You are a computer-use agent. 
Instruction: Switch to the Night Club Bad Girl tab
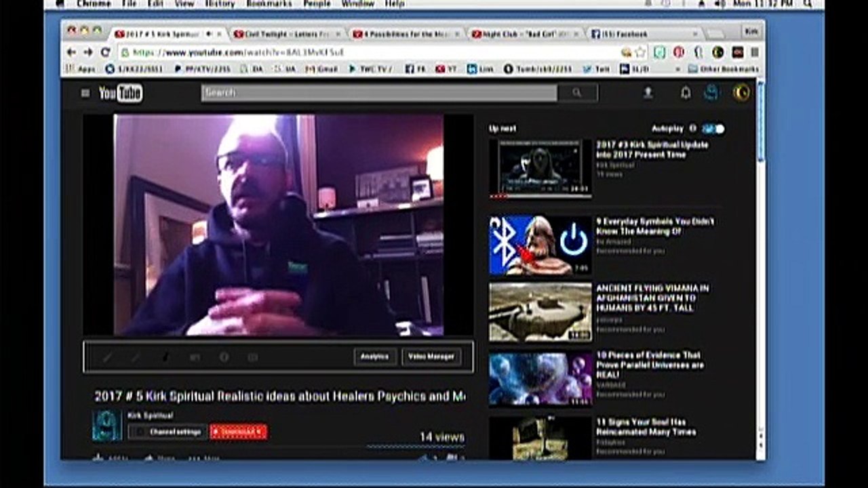[526, 33]
